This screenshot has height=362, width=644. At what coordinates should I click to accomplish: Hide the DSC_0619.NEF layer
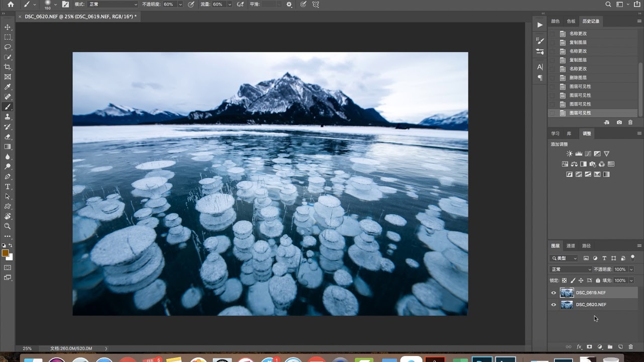(554, 293)
